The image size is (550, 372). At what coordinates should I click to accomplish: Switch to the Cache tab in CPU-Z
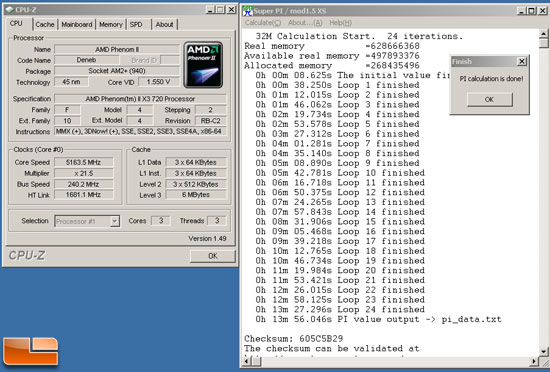(x=45, y=24)
